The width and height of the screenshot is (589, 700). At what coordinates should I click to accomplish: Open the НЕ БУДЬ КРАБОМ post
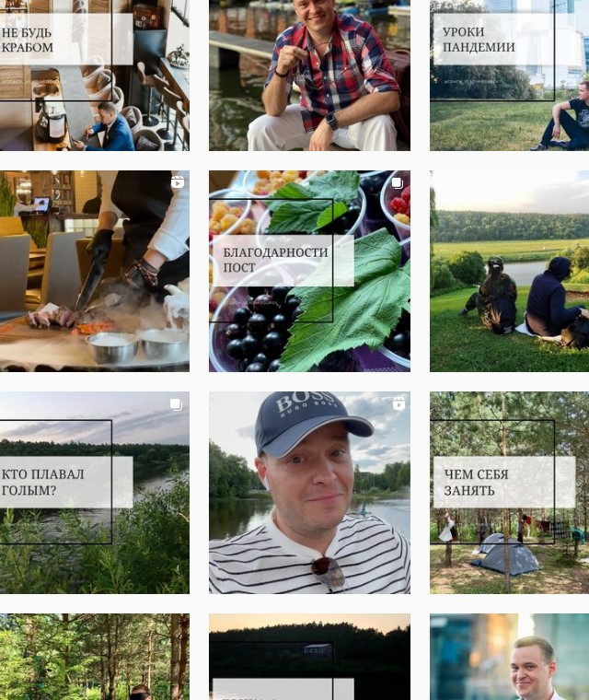(95, 76)
